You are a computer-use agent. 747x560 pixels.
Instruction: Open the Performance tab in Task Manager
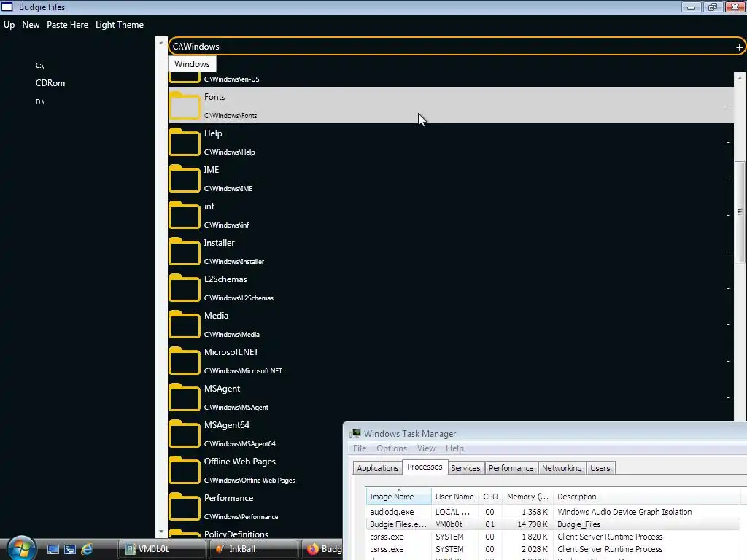[511, 468]
